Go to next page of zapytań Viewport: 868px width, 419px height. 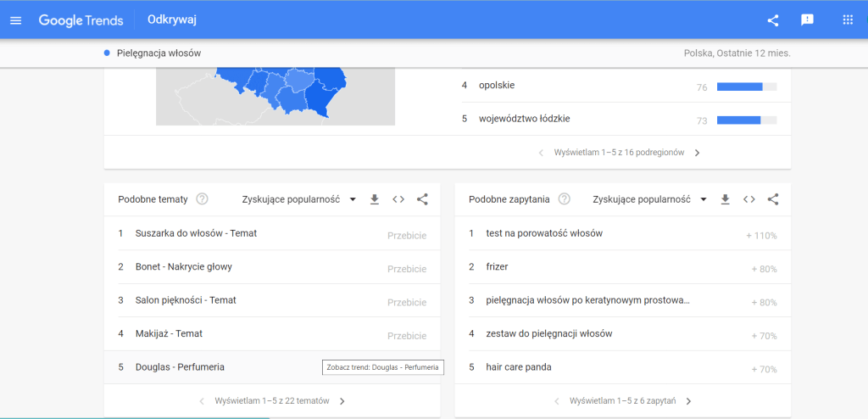(x=688, y=400)
